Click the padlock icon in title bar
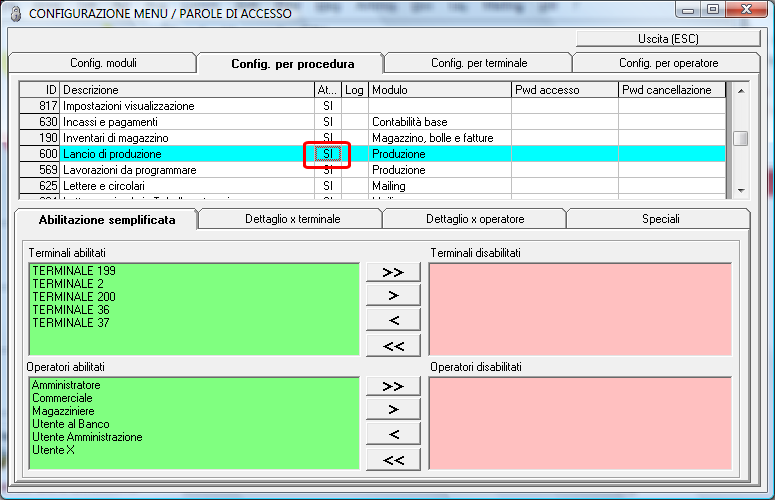Viewport: 775px width, 500px height. [16, 13]
